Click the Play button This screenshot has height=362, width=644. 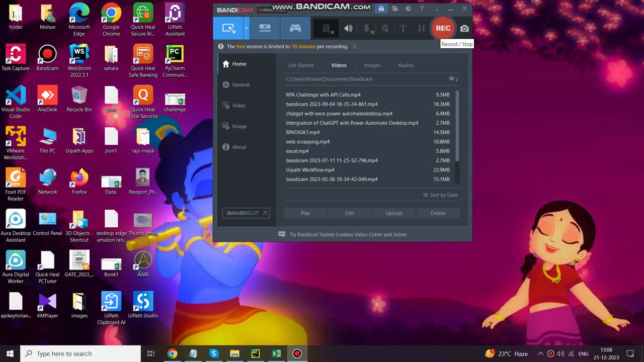tap(305, 213)
